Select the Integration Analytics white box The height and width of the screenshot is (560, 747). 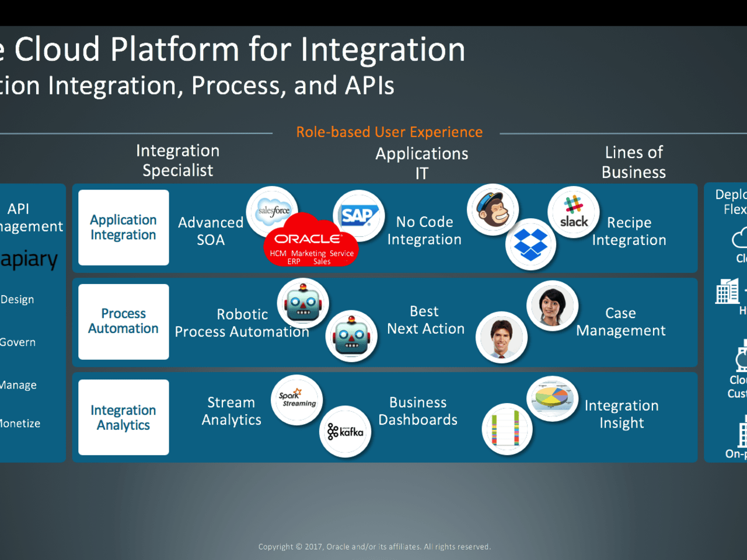[124, 417]
